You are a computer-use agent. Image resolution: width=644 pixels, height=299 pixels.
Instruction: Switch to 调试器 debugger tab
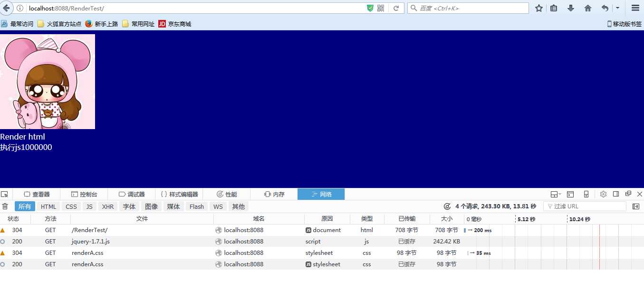pyautogui.click(x=132, y=194)
